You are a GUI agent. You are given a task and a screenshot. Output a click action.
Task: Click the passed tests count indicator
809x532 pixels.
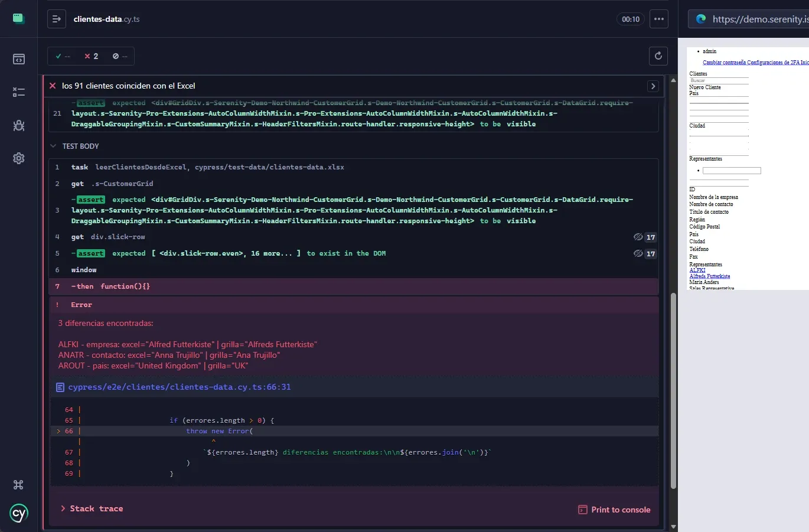(63, 56)
